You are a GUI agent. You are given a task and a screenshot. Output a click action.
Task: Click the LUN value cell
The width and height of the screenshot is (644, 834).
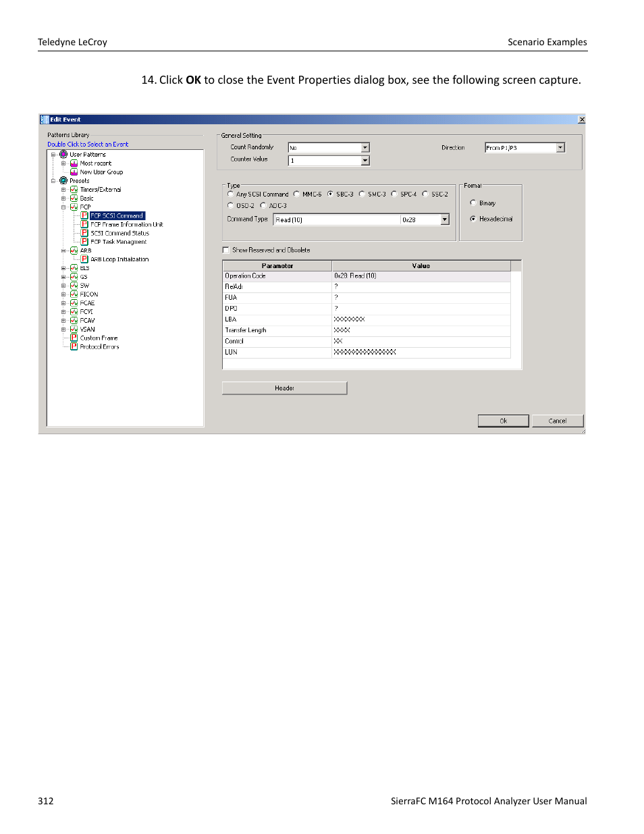pos(421,352)
